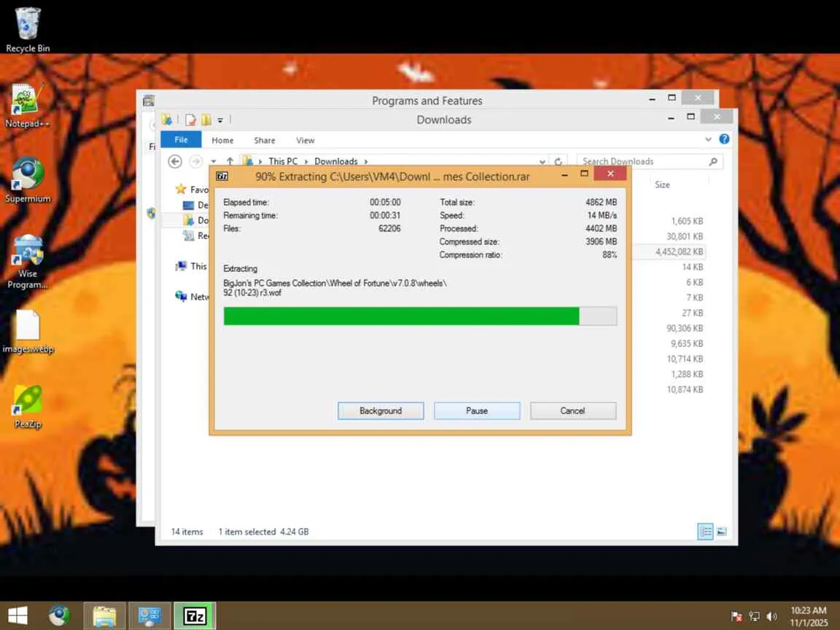Screen dimensions: 840x630
Task: Open the Customize Quick Access Toolbar dropdown
Action: click(x=220, y=120)
